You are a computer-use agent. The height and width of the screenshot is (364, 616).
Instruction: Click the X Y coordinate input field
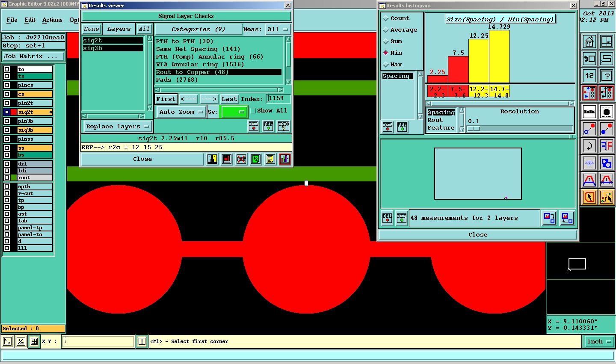pyautogui.click(x=98, y=341)
